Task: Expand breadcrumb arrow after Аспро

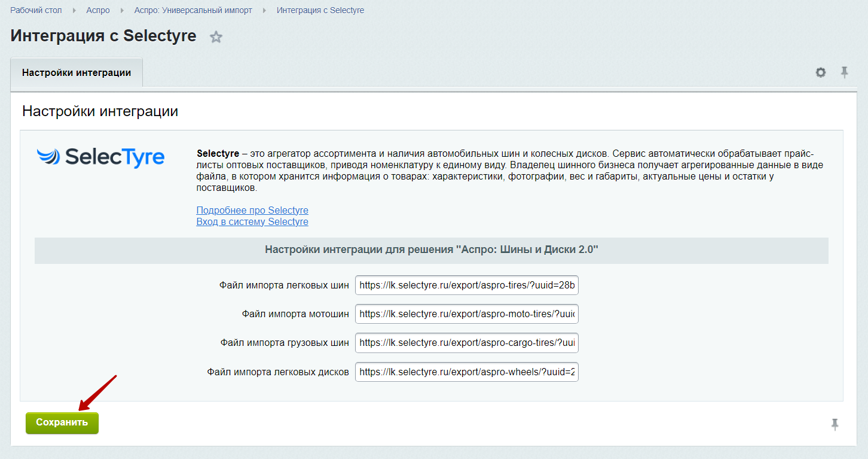Action: coord(122,10)
